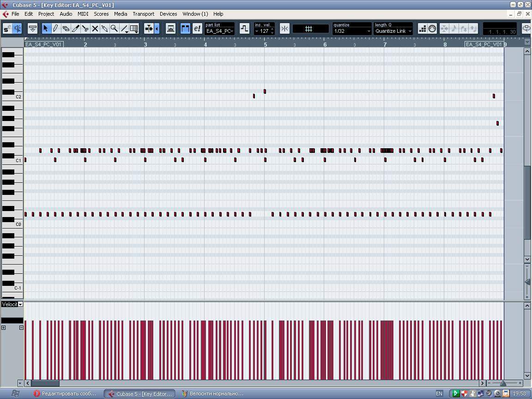Toggle Acoustic Feedback speaker button
The height and width of the screenshot is (399, 532).
[x=18, y=29]
